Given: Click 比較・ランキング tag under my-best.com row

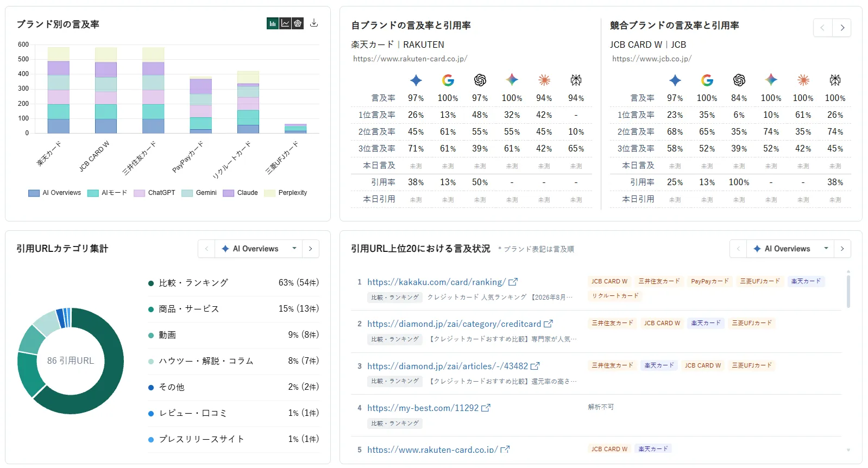Looking at the screenshot, I should click(x=395, y=423).
